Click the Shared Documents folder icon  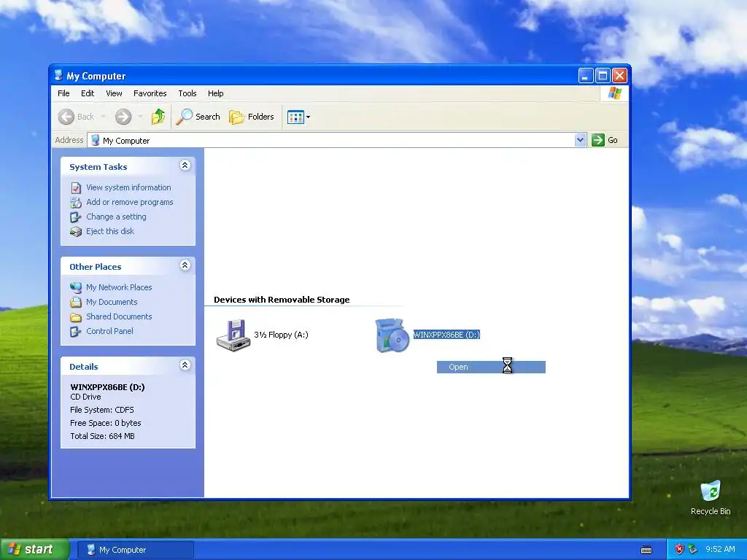(x=76, y=317)
